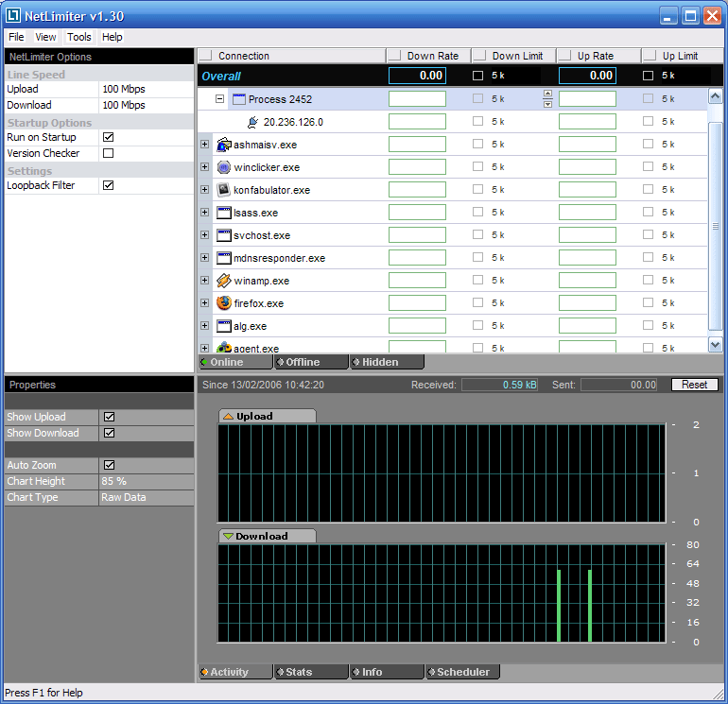Click the connection list scroll up arrow

pos(716,96)
